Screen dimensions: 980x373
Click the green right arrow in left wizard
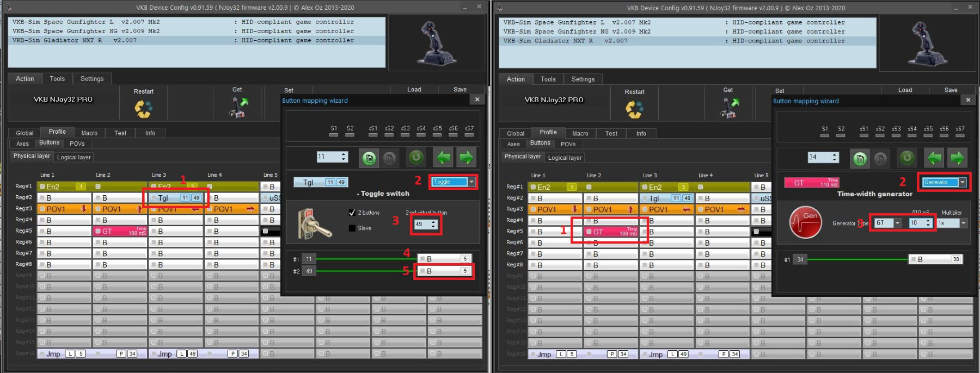click(x=467, y=158)
